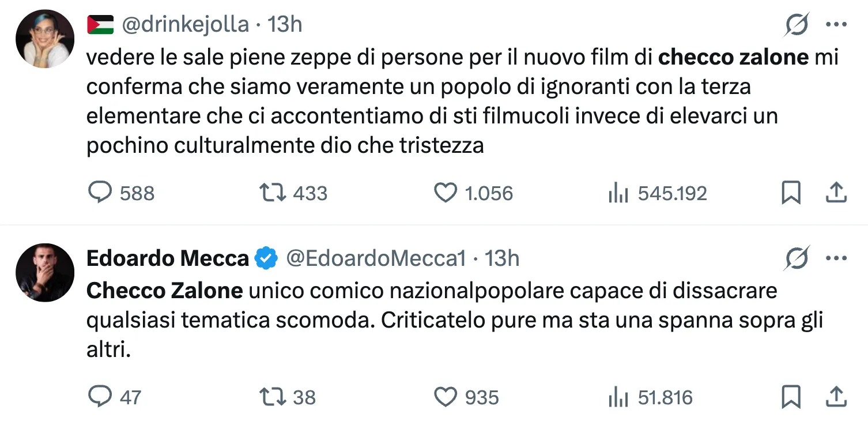Viewport: 868px width, 421px height.
Task: Open Grok icon on @drinkejolla tweet
Action: [797, 24]
